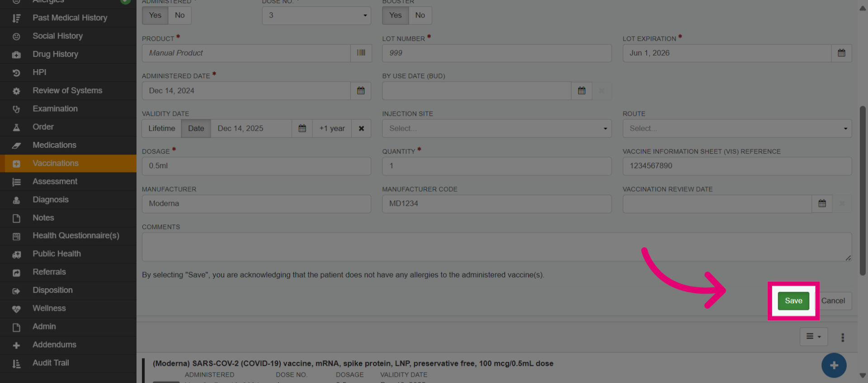Viewport: 868px width, 383px height.
Task: Click the Medications pill icon
Action: [16, 145]
